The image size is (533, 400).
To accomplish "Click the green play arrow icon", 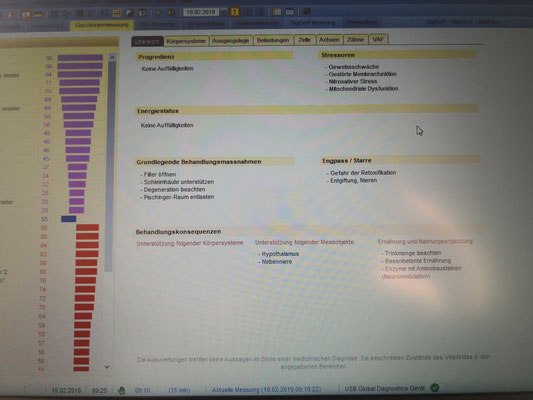I will pos(158,13).
